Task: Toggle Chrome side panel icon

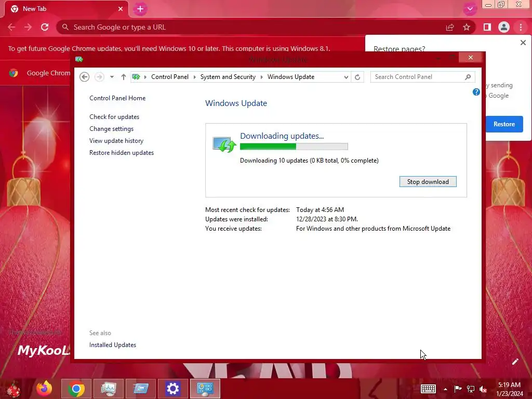Action: point(487,27)
